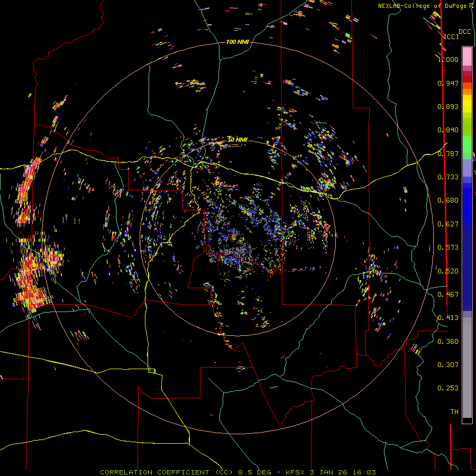Click the 1.000 value on the color scale
Screen dimensions: 476x476
click(448, 59)
